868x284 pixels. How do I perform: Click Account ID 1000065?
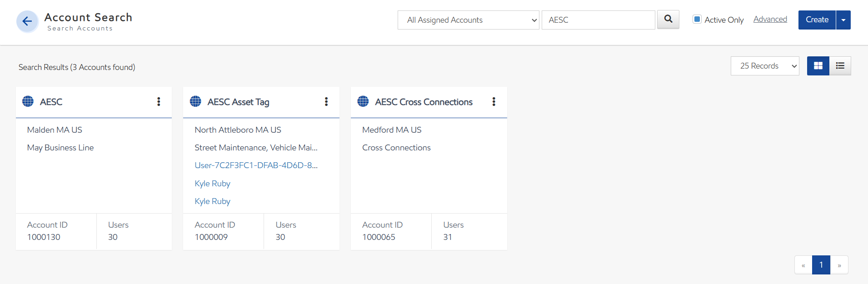379,237
